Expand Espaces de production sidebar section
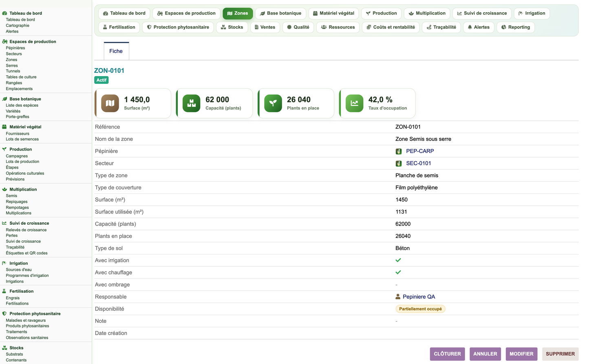This screenshot has height=364, width=589. pyautogui.click(x=33, y=42)
